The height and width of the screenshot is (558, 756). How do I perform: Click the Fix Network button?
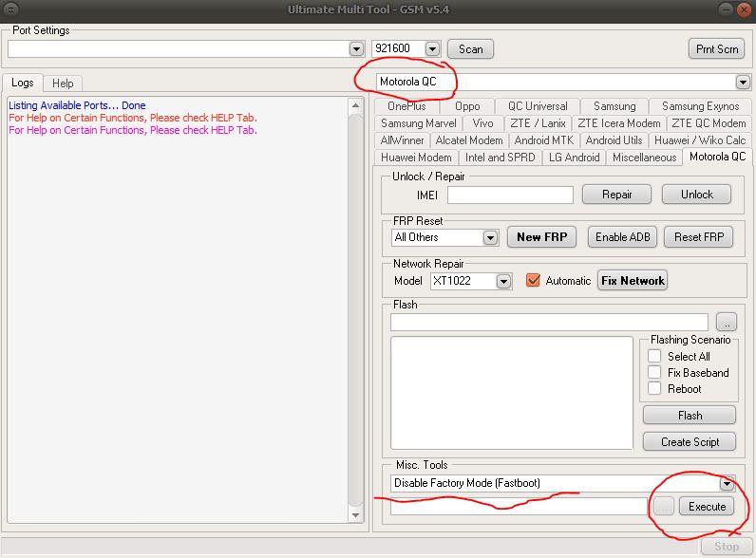(633, 281)
